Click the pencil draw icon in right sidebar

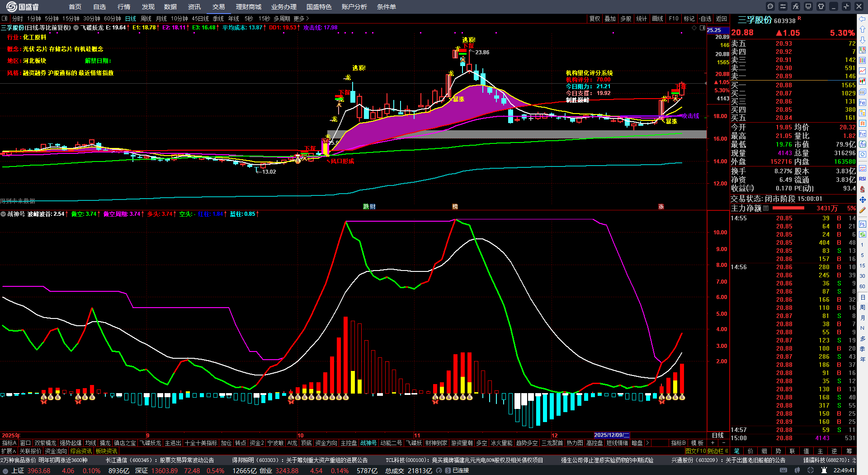[863, 210]
